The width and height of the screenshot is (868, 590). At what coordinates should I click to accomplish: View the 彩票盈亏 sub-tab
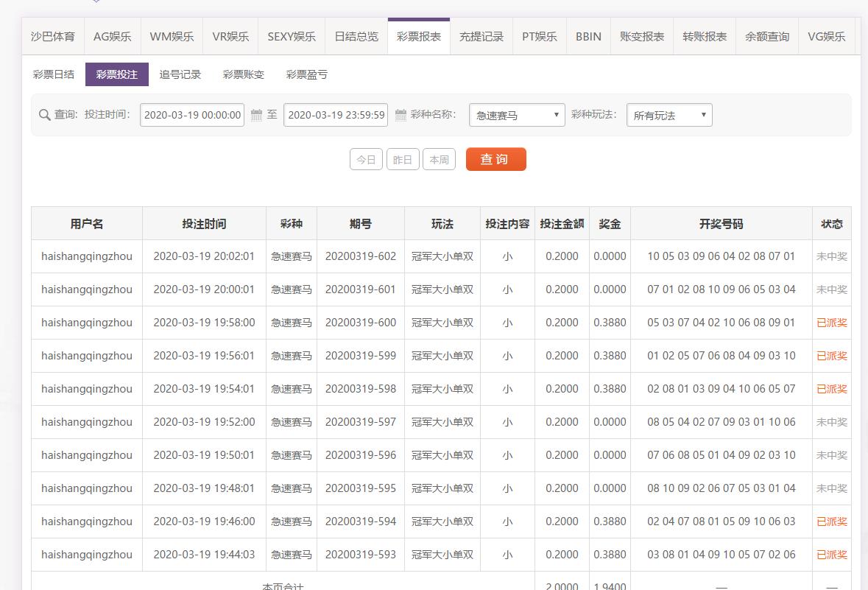click(x=307, y=74)
